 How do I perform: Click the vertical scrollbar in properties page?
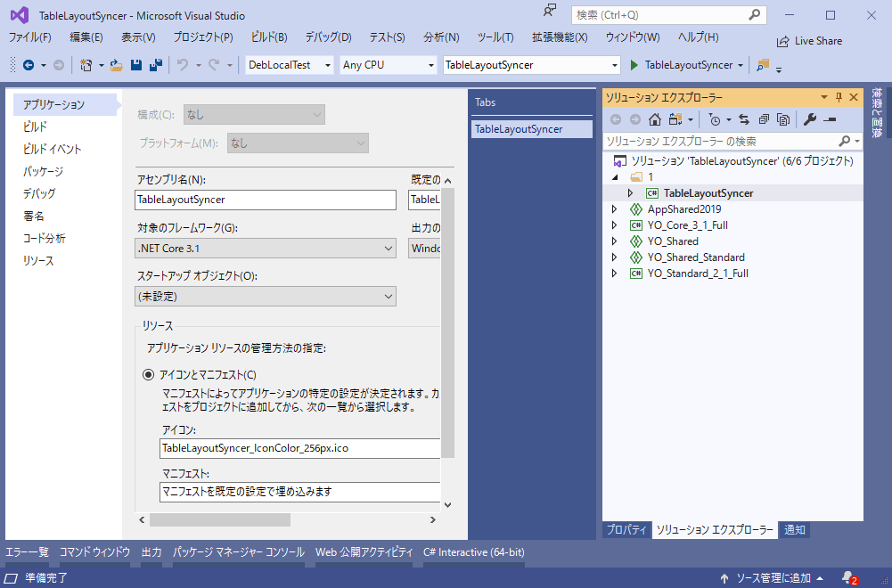click(x=447, y=323)
